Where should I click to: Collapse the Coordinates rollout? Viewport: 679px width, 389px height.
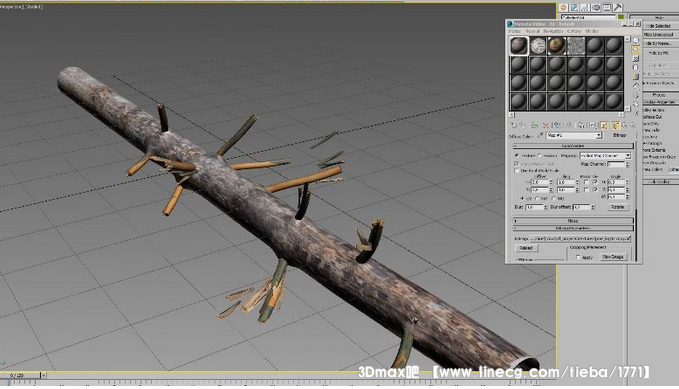[x=573, y=146]
